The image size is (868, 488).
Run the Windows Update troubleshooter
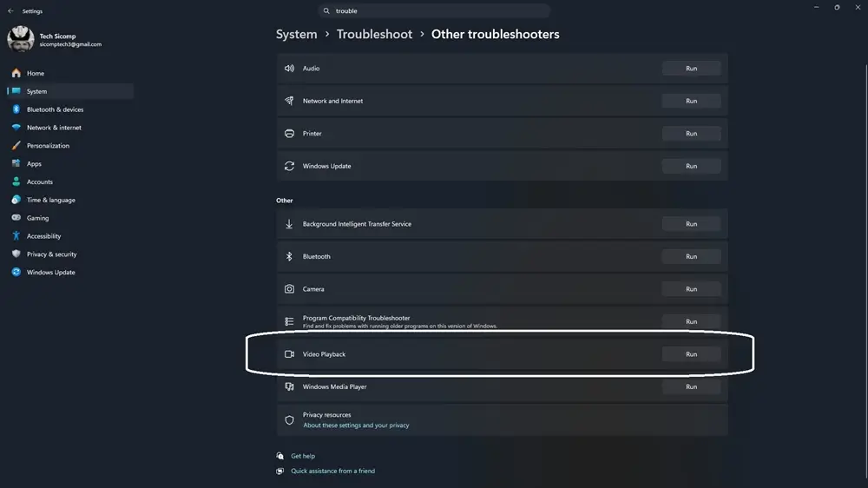692,166
